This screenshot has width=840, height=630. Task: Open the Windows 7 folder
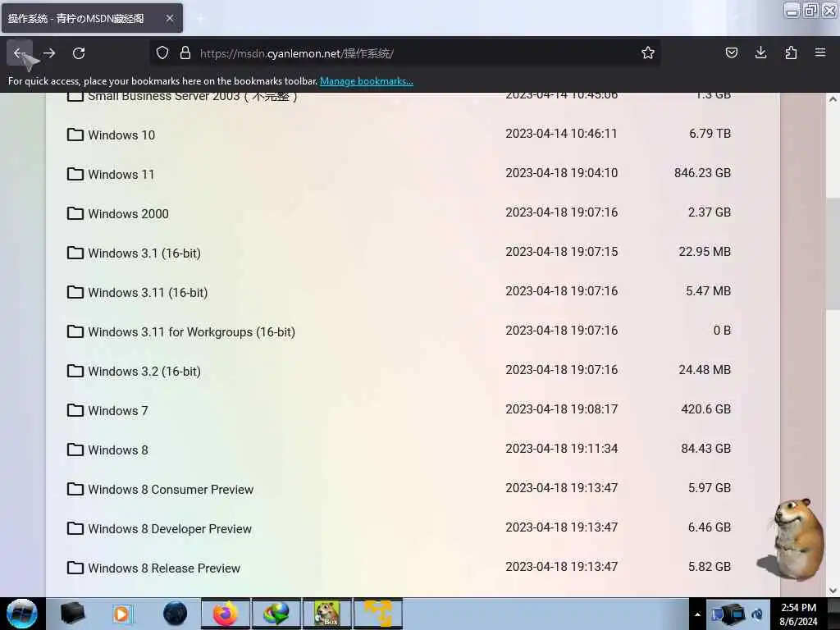pyautogui.click(x=118, y=411)
